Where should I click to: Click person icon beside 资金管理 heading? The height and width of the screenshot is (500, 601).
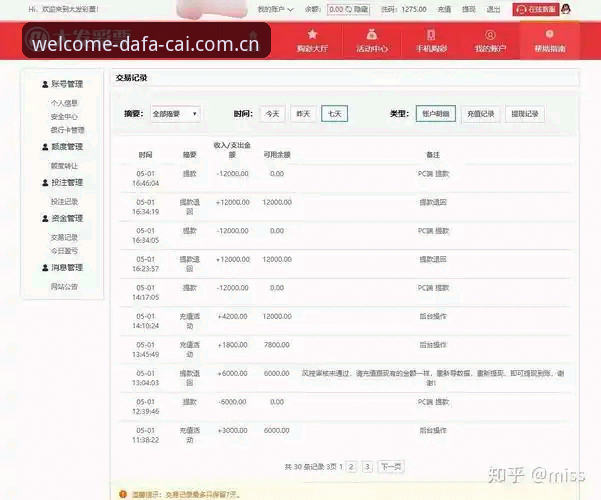coord(45,219)
